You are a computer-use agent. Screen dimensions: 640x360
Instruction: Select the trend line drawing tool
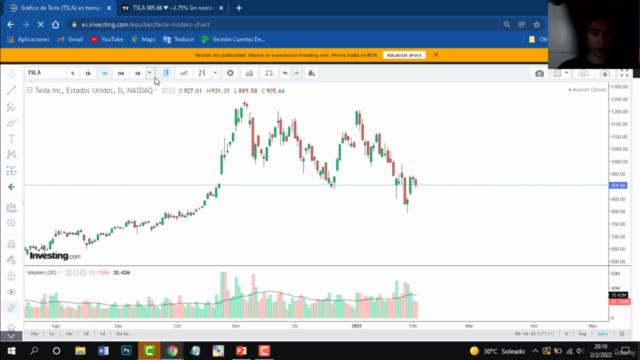(11, 90)
